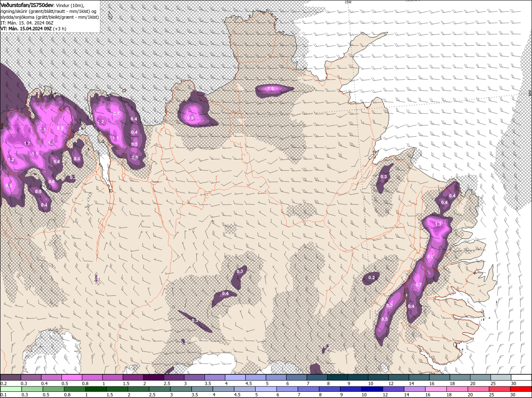This screenshot has width=532, height=398.
Task: Click the 1.3 precipitation value on the map
Action: pyautogui.click(x=438, y=224)
